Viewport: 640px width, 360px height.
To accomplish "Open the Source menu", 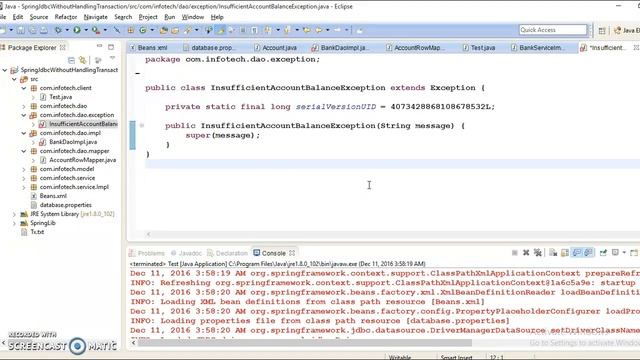I will coord(39,17).
